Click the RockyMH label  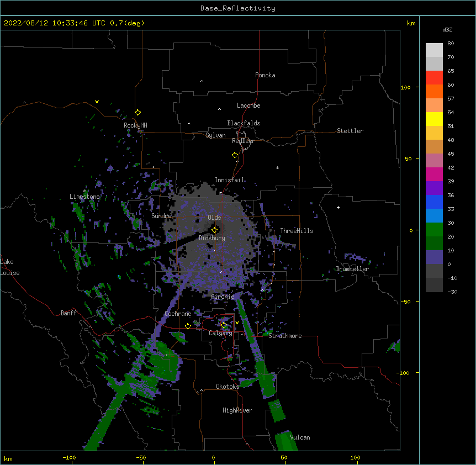[x=135, y=125]
